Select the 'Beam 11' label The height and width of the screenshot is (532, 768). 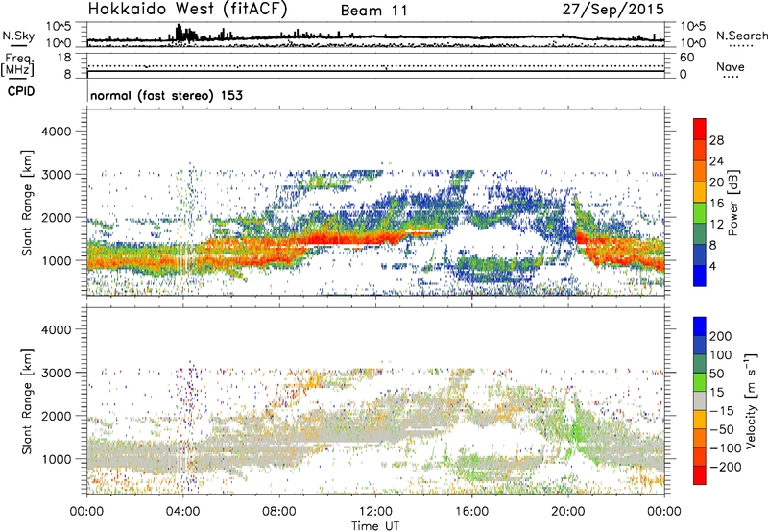[373, 11]
